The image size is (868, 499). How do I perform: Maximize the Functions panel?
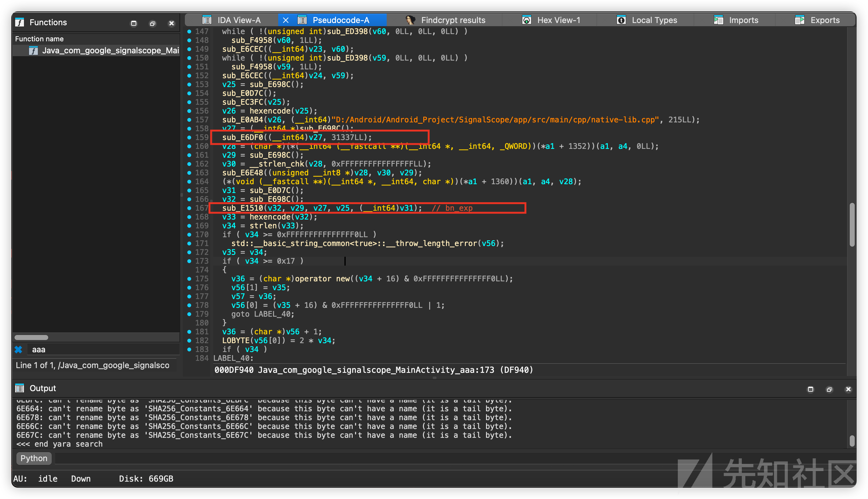click(134, 23)
